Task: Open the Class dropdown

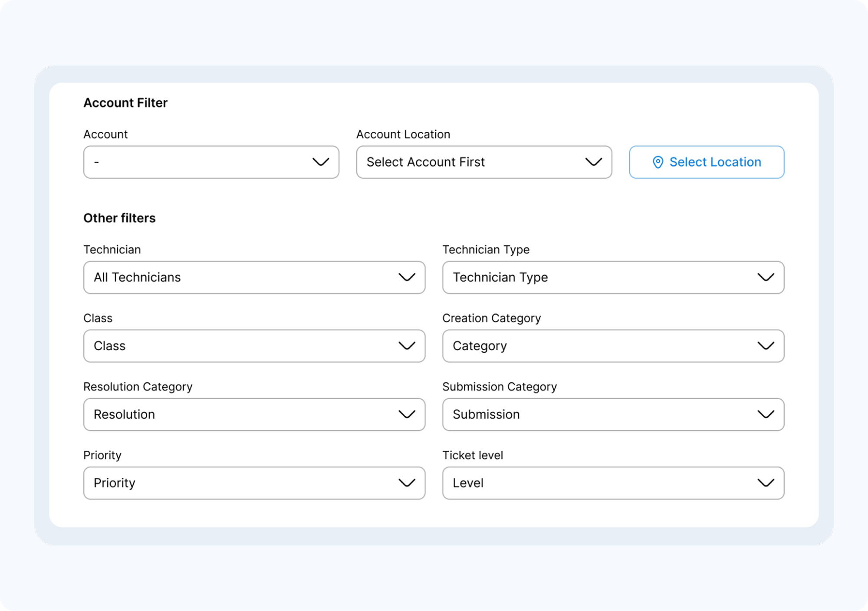Action: point(254,346)
